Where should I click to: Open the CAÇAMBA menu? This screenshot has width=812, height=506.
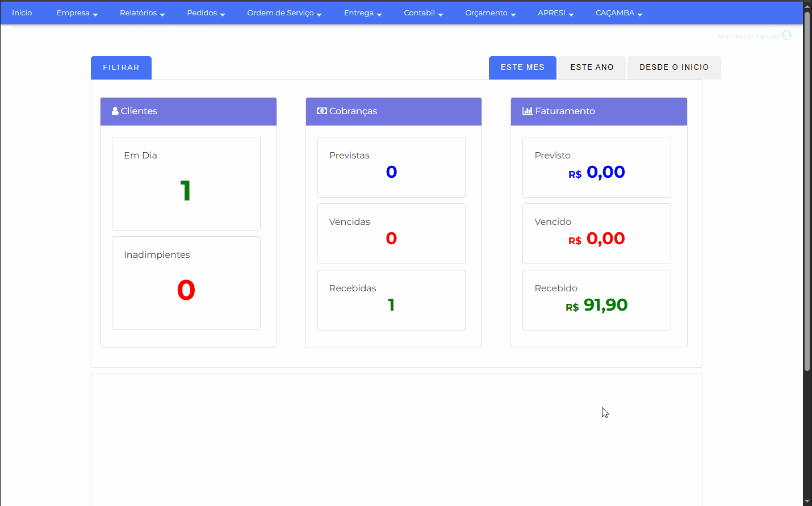(x=618, y=13)
